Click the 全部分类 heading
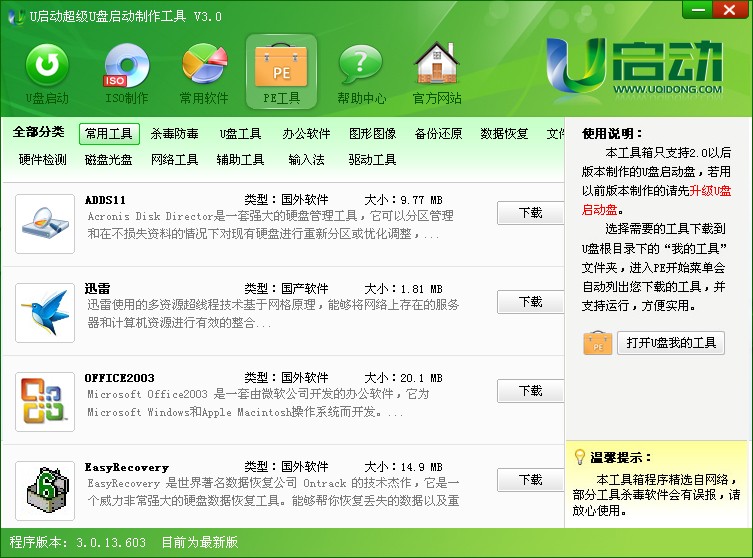This screenshot has width=753, height=558. click(x=38, y=132)
